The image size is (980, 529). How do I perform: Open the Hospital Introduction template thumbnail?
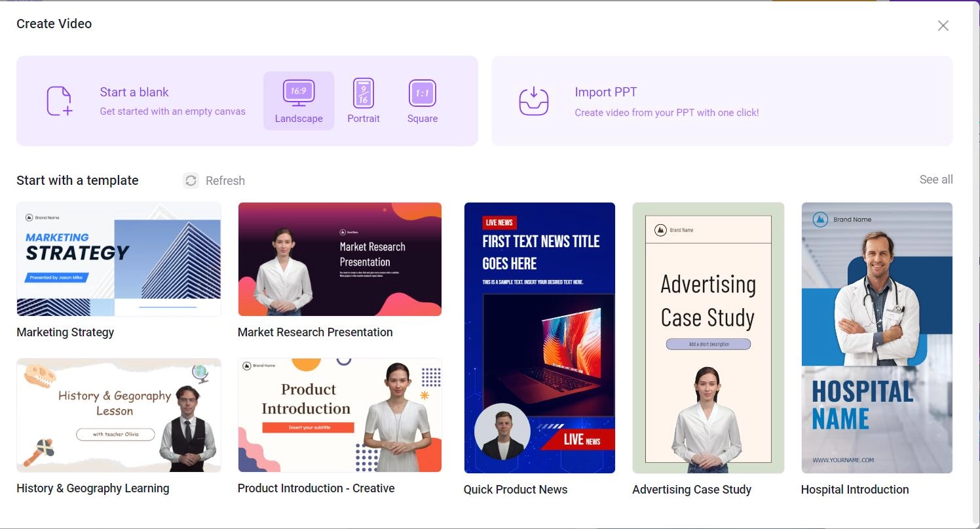[876, 338]
